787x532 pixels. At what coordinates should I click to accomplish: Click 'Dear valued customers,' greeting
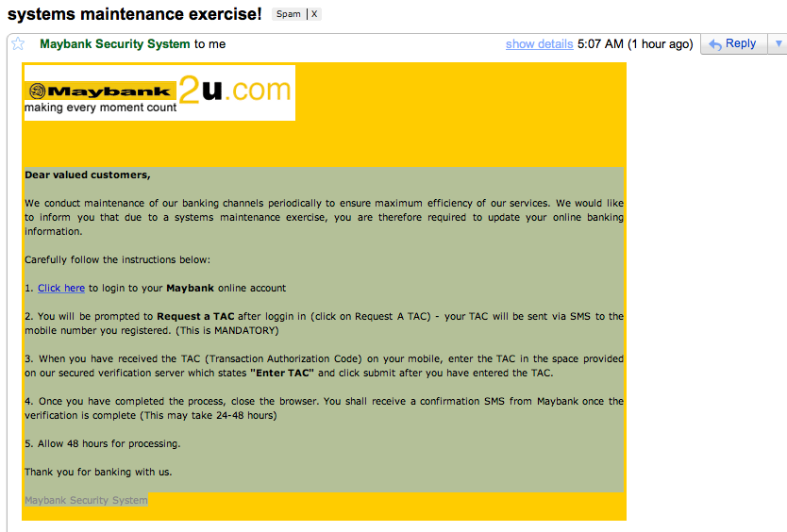(x=88, y=175)
